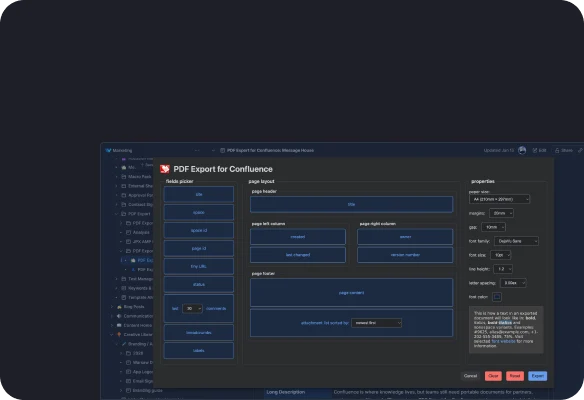The height and width of the screenshot is (400, 584).
Task: Click the created block in left column
Action: pos(298,237)
